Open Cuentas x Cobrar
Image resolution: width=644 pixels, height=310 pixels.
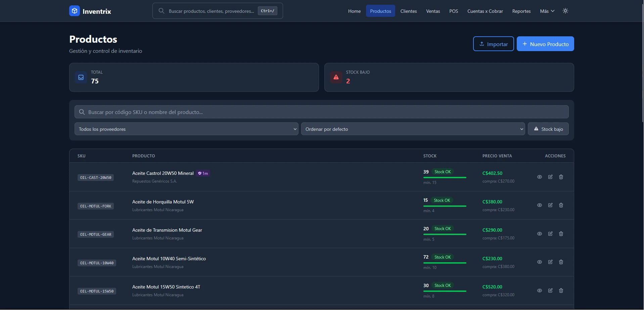(x=485, y=11)
